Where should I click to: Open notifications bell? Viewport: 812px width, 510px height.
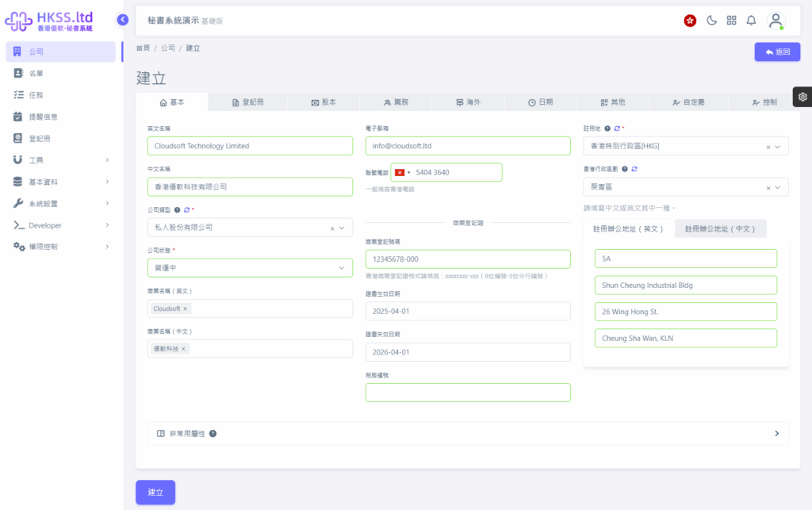(751, 21)
